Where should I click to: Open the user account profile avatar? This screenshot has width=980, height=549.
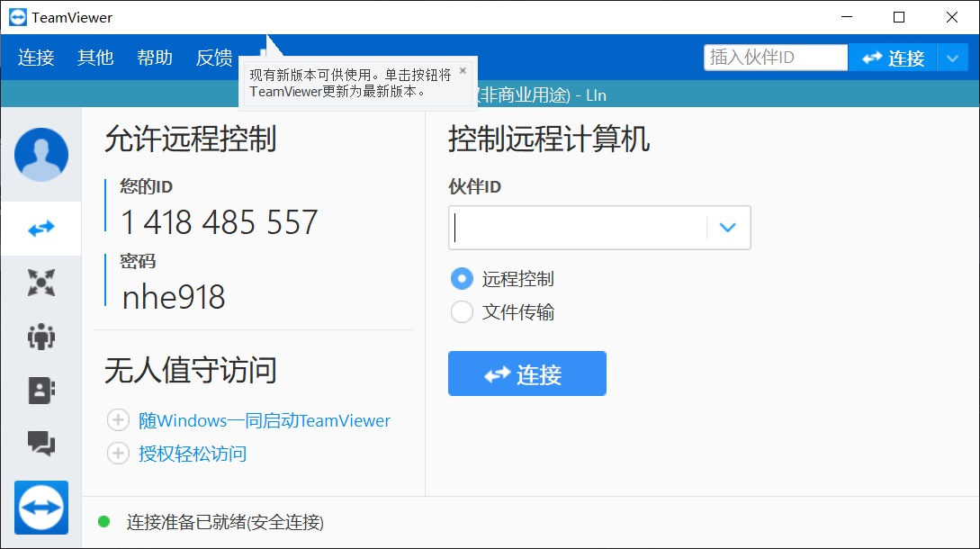(x=41, y=155)
